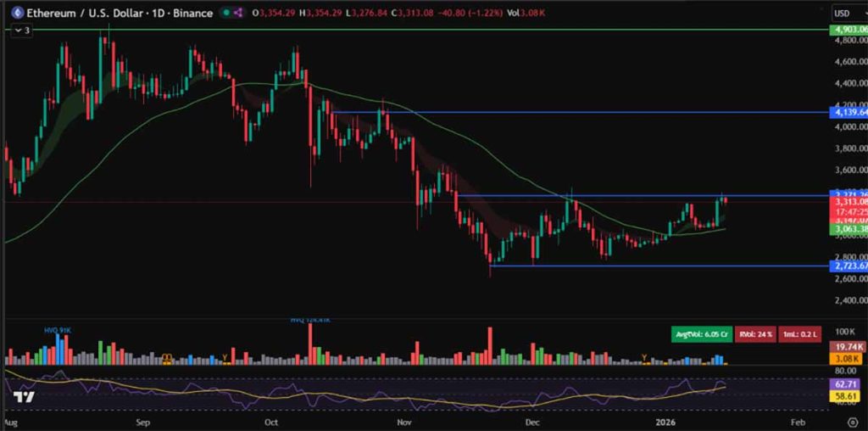
Task: Click the 80.00 RSI axis tick
Action: 845,370
